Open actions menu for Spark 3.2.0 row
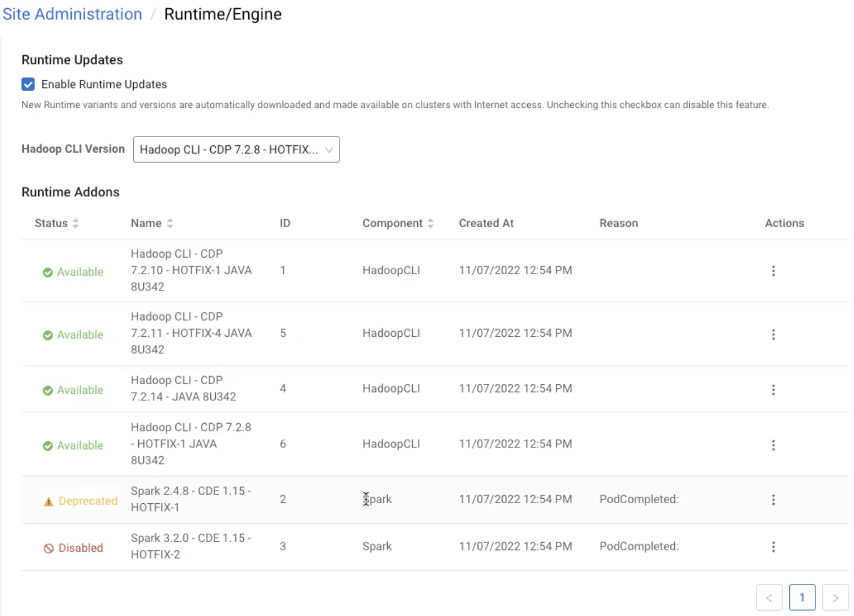 click(x=773, y=546)
